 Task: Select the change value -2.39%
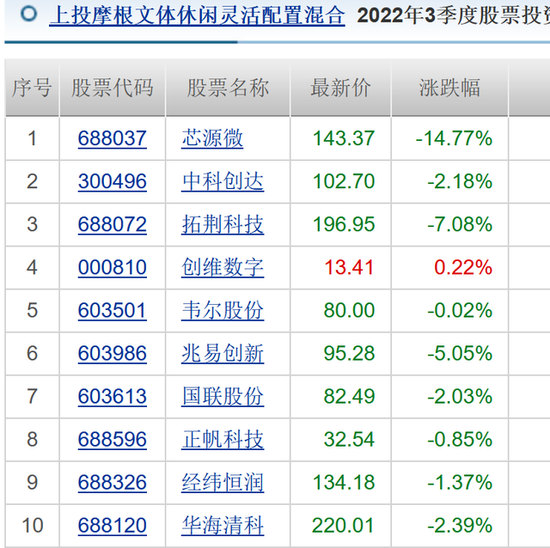(x=460, y=526)
